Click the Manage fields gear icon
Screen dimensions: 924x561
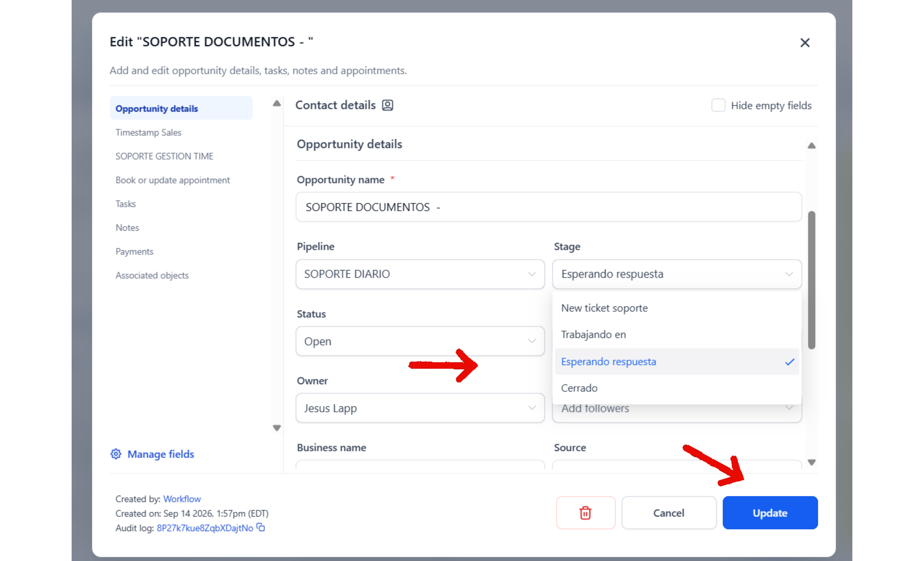(116, 454)
